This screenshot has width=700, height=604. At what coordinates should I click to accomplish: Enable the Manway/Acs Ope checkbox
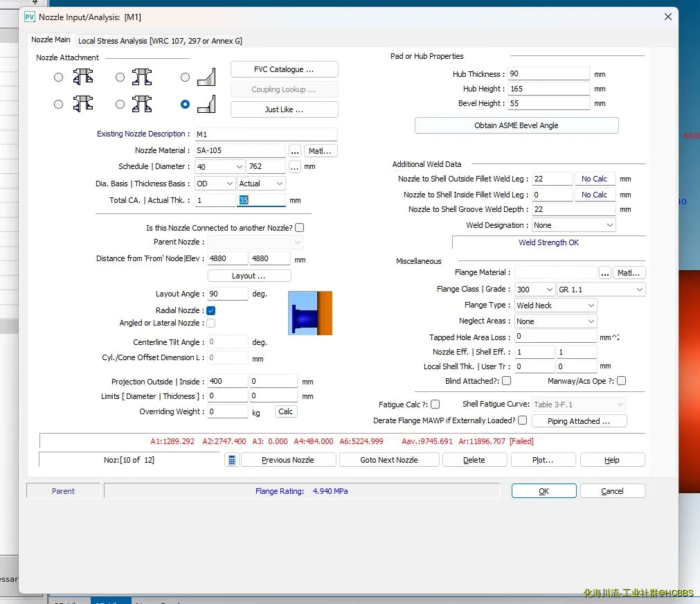click(x=622, y=381)
